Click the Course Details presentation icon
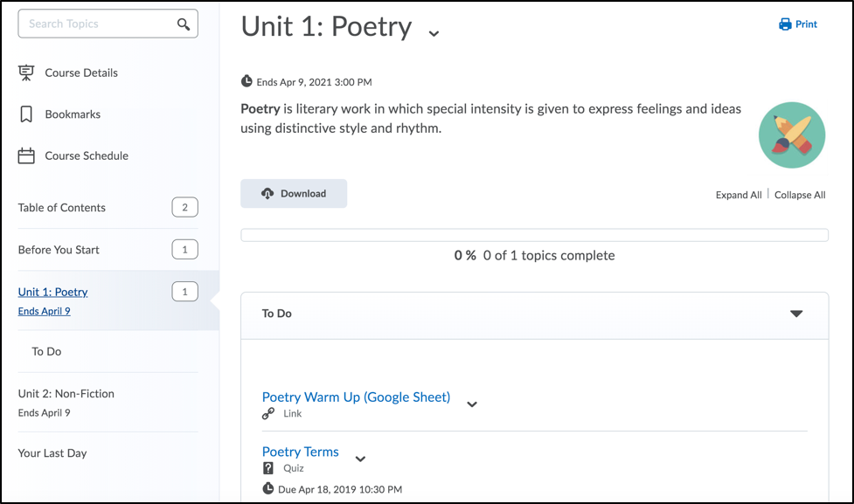This screenshot has height=504, width=854. [x=26, y=72]
